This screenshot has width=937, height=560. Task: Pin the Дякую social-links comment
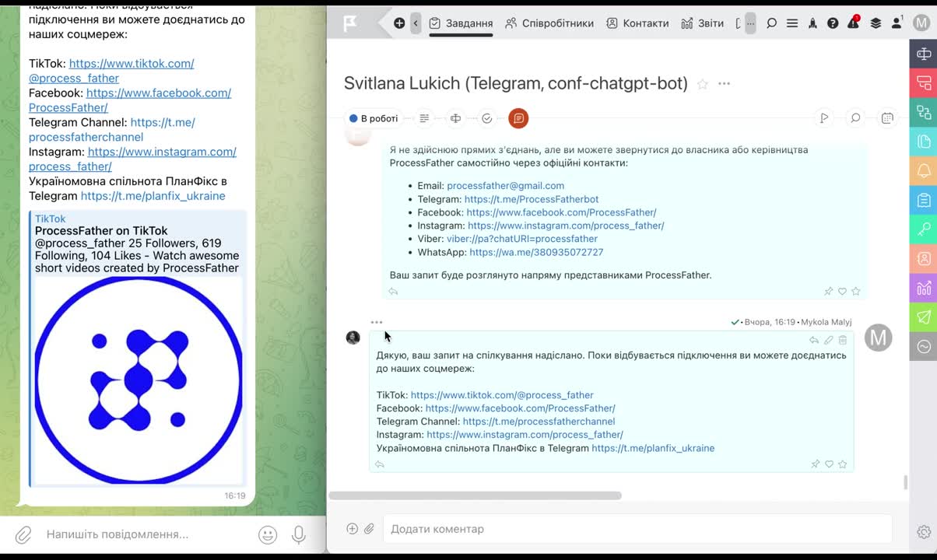click(815, 464)
